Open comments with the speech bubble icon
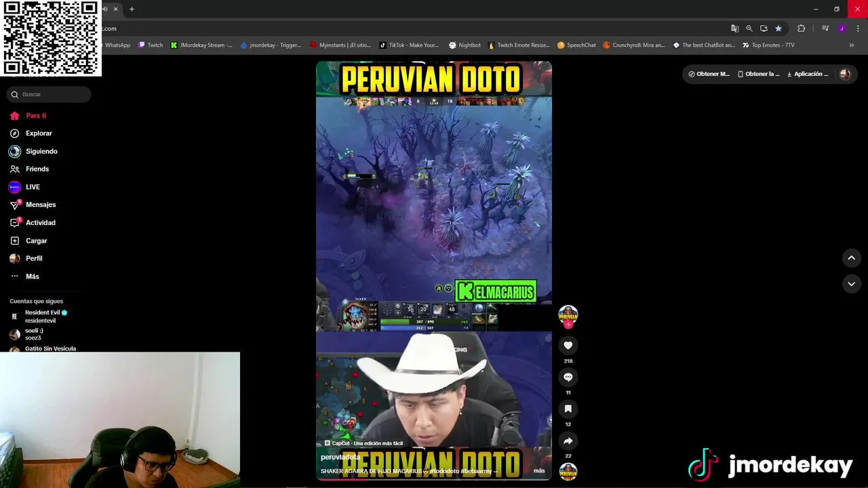868x488 pixels. (568, 377)
